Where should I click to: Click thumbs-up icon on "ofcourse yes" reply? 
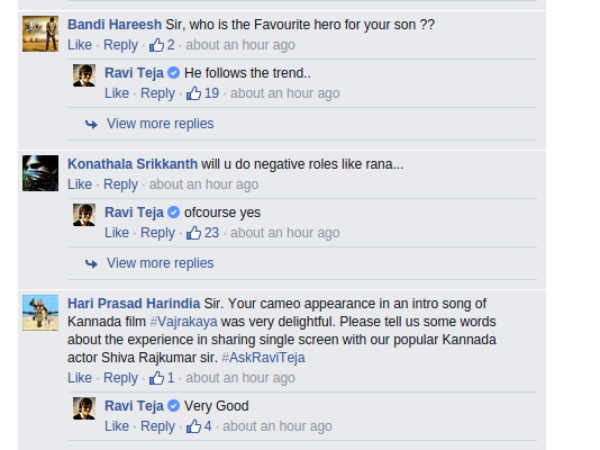click(193, 233)
